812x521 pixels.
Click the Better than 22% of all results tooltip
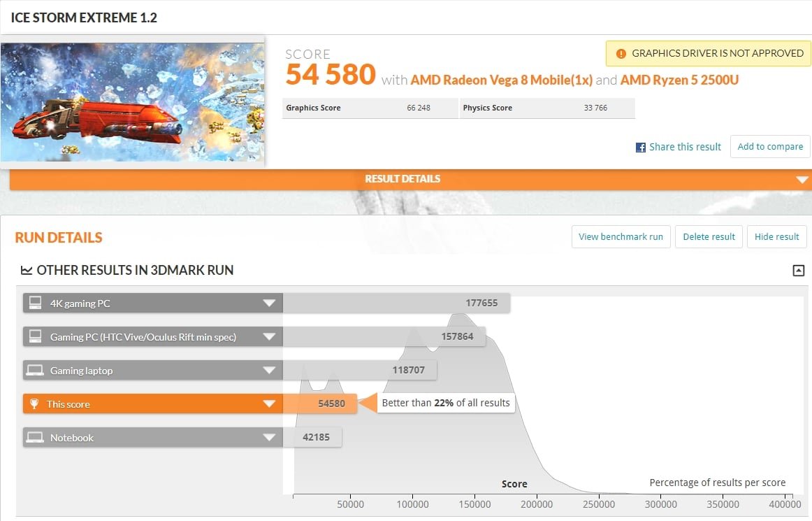(446, 403)
